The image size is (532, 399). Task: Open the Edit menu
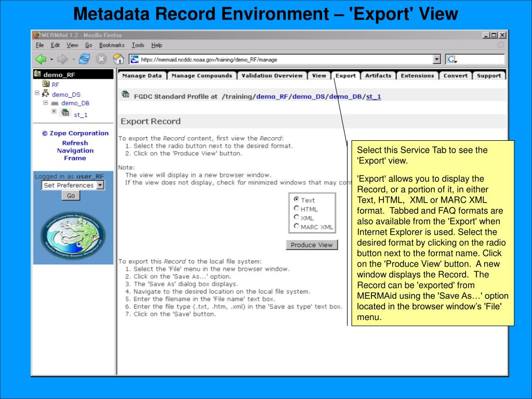click(x=55, y=45)
